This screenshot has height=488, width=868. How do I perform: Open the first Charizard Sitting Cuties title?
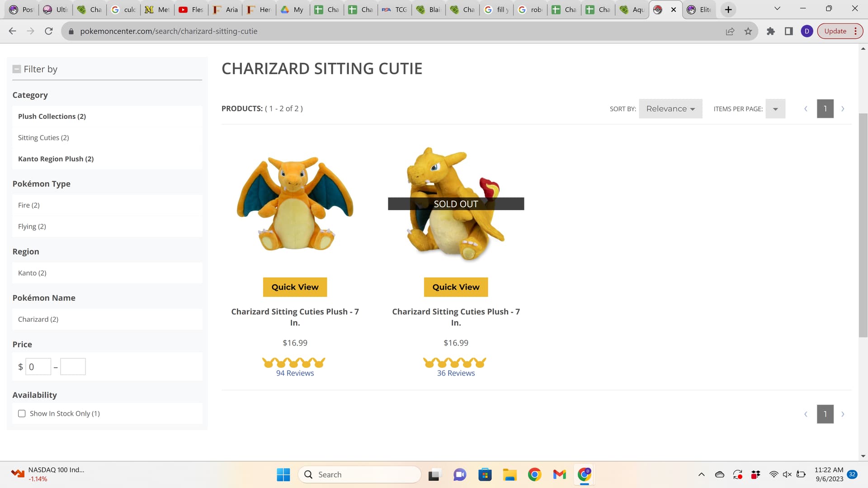(x=295, y=317)
